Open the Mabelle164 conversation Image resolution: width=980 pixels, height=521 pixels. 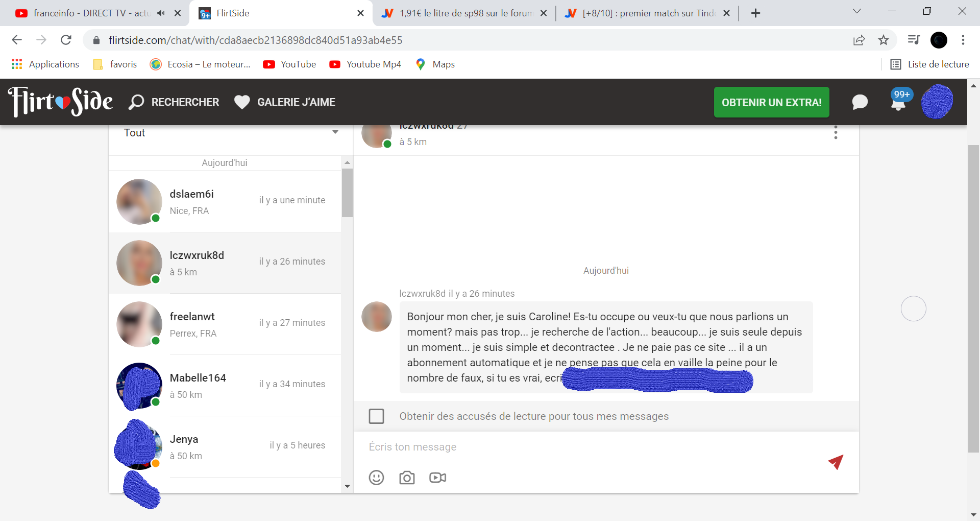225,386
